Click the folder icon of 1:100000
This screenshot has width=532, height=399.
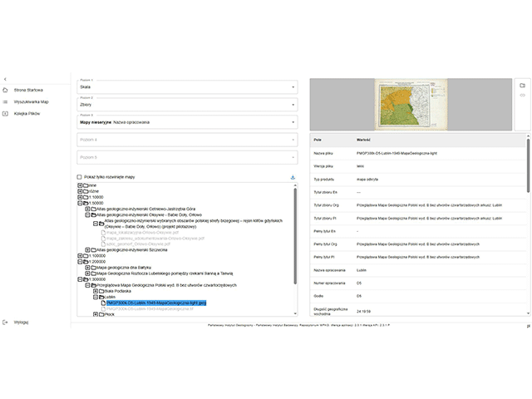pyautogui.click(x=86, y=256)
